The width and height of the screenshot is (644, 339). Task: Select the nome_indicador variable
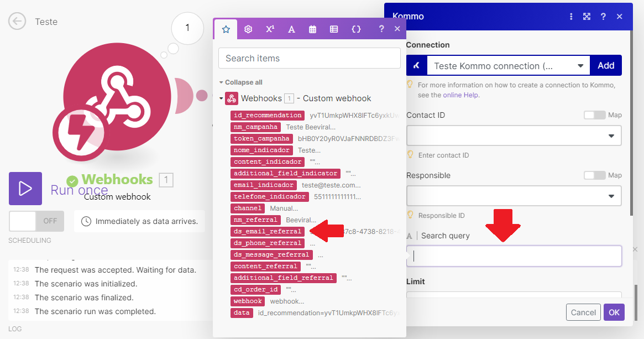[x=261, y=150]
